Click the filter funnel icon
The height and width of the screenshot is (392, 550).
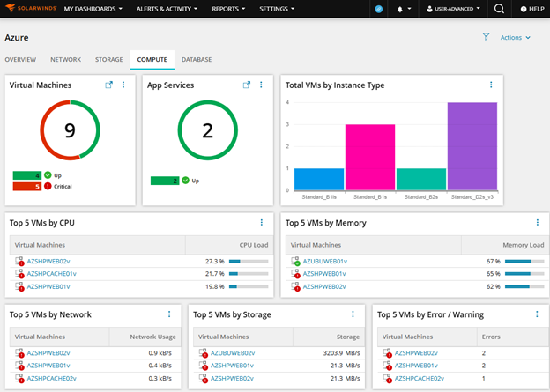[486, 37]
